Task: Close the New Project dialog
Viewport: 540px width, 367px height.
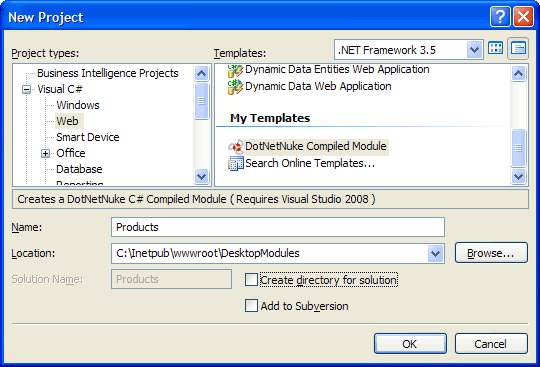Action: 523,17
